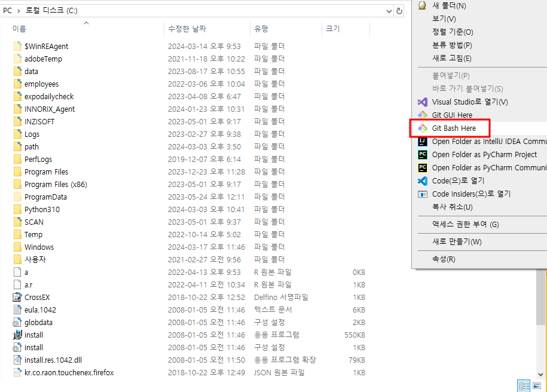The height and width of the screenshot is (392, 547).
Task: Select the INNORIX_Agent folder name
Action: [x=50, y=109]
